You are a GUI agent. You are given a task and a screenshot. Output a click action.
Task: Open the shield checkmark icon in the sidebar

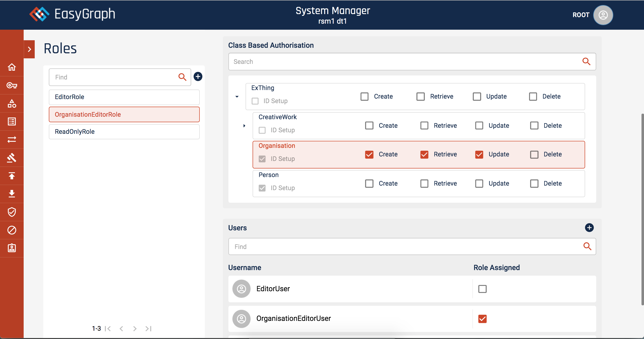pyautogui.click(x=12, y=212)
